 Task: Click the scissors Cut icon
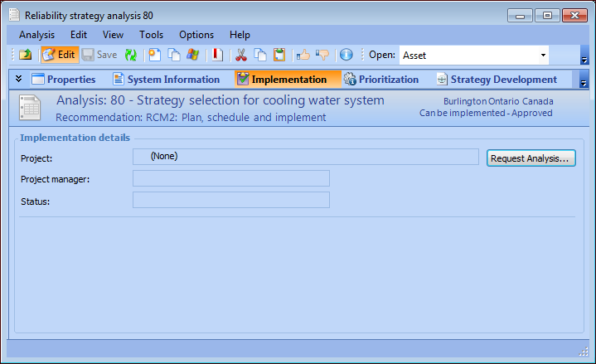point(241,55)
